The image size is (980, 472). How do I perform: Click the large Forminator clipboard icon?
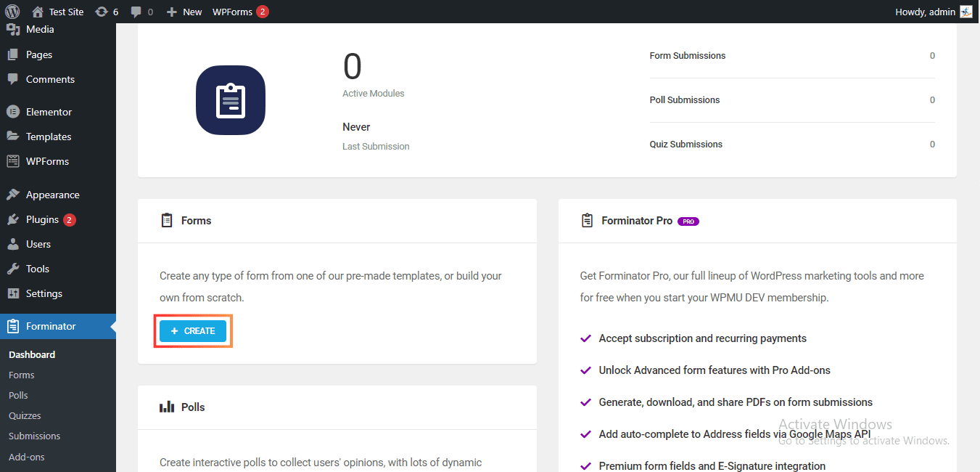click(x=230, y=100)
